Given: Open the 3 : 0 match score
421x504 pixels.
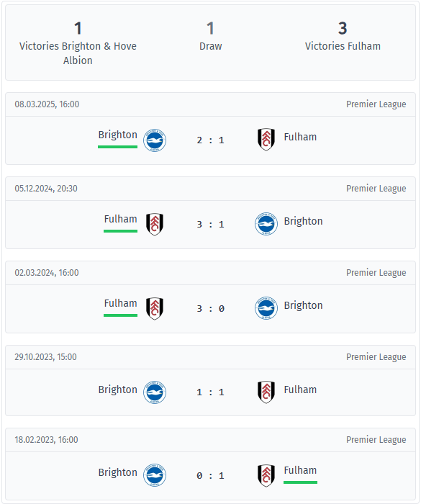Looking at the screenshot, I should [x=210, y=309].
